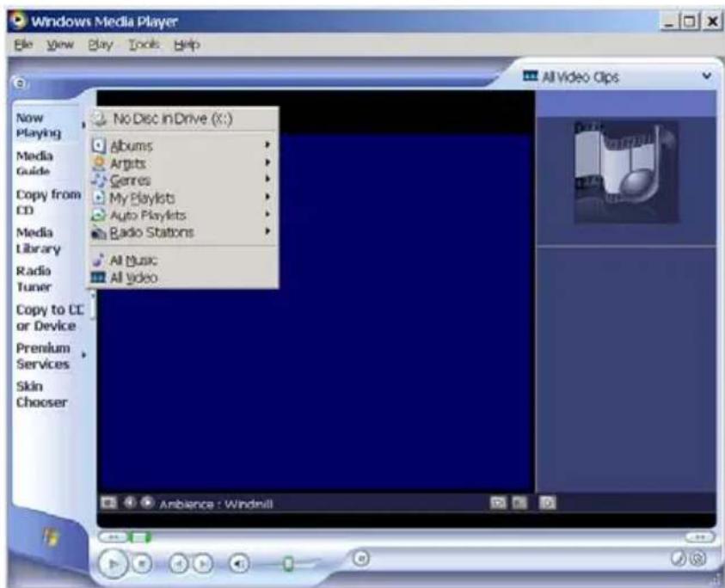The width and height of the screenshot is (725, 588).
Task: Open the File menu
Action: [23, 45]
